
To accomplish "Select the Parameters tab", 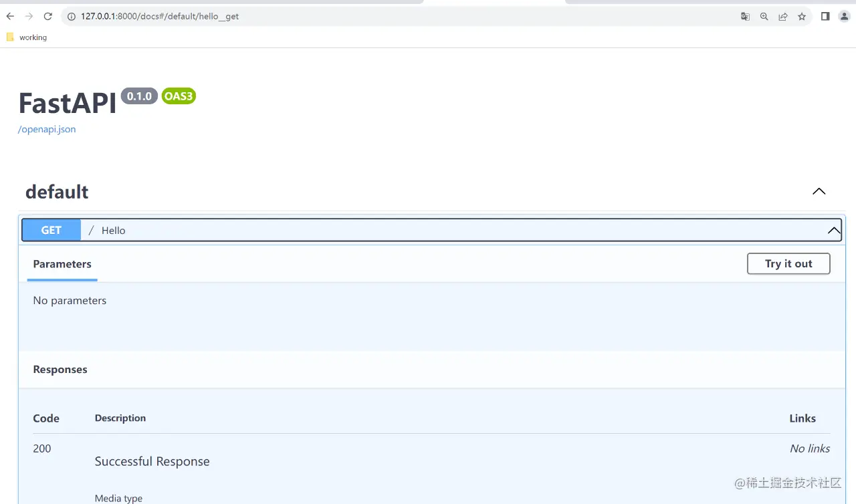I will pyautogui.click(x=62, y=264).
